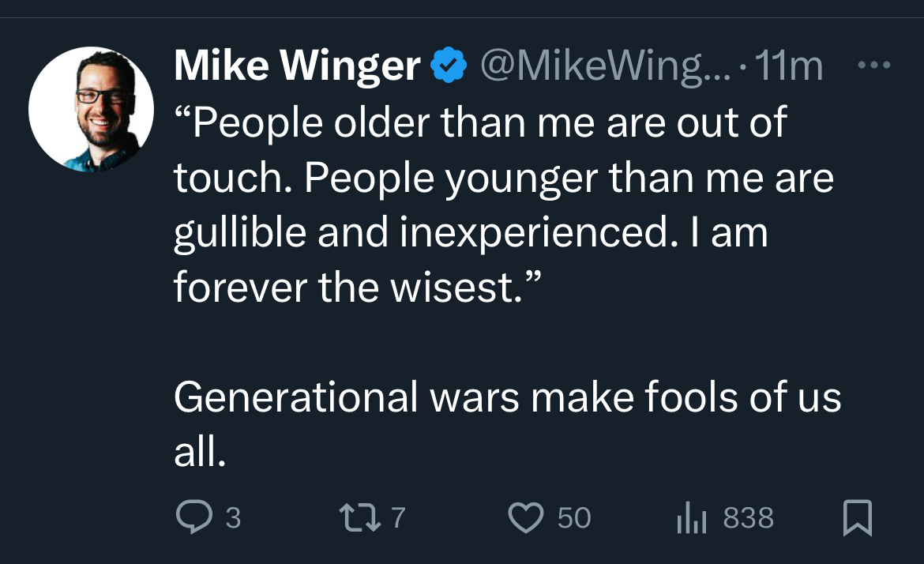Open the @MikeWing... handle link
Viewport: 924px width, 564px height.
point(607,66)
